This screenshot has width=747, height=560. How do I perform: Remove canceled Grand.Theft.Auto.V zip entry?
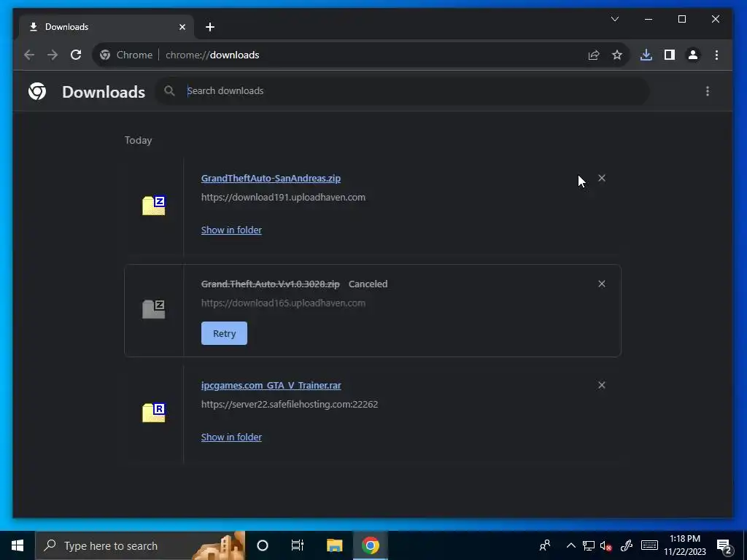[x=602, y=284]
